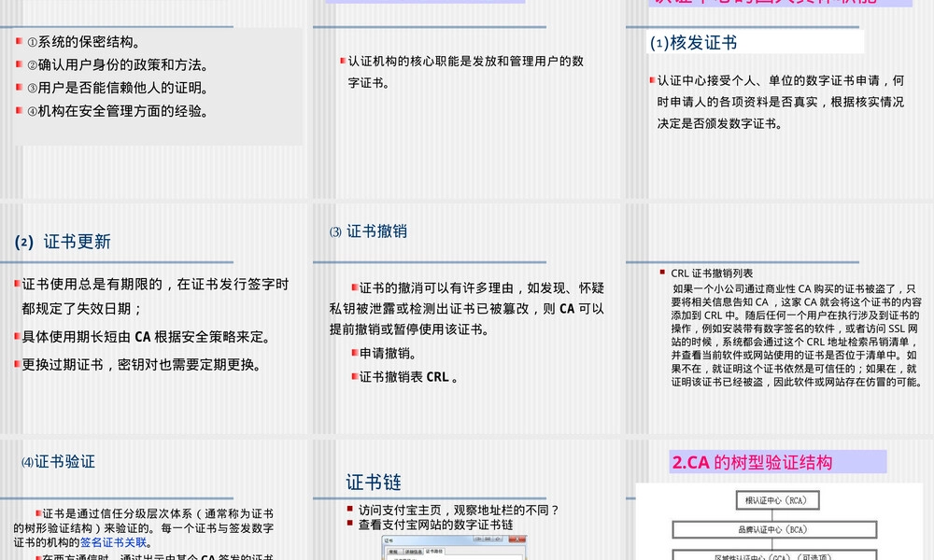Click the paragraph 认证机构的核心职能是发放和管理用户的数字证书
Viewport: 934px width, 560px height.
click(x=465, y=72)
